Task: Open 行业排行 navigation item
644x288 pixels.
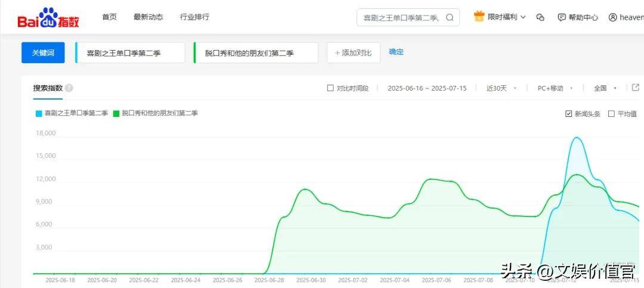Action: pos(194,17)
